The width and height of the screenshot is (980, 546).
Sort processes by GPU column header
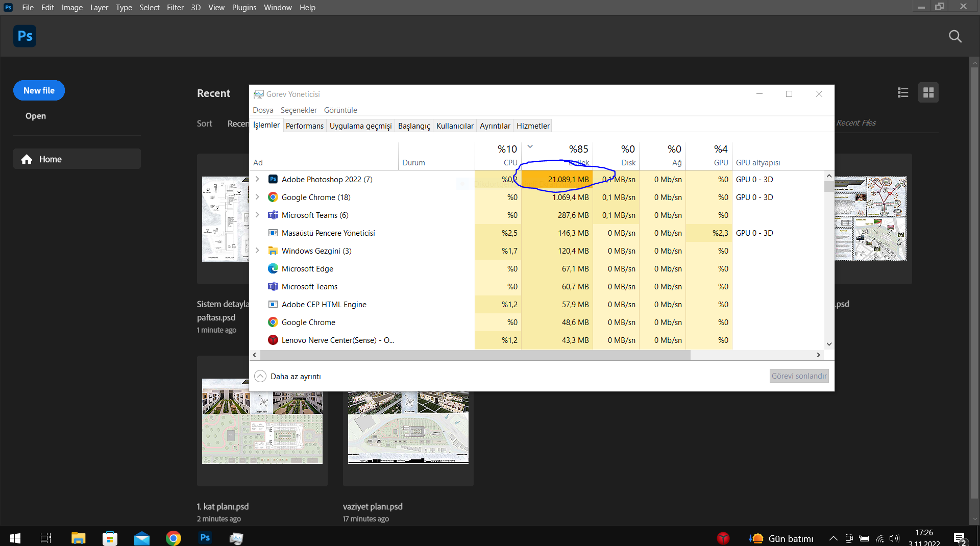click(709, 155)
